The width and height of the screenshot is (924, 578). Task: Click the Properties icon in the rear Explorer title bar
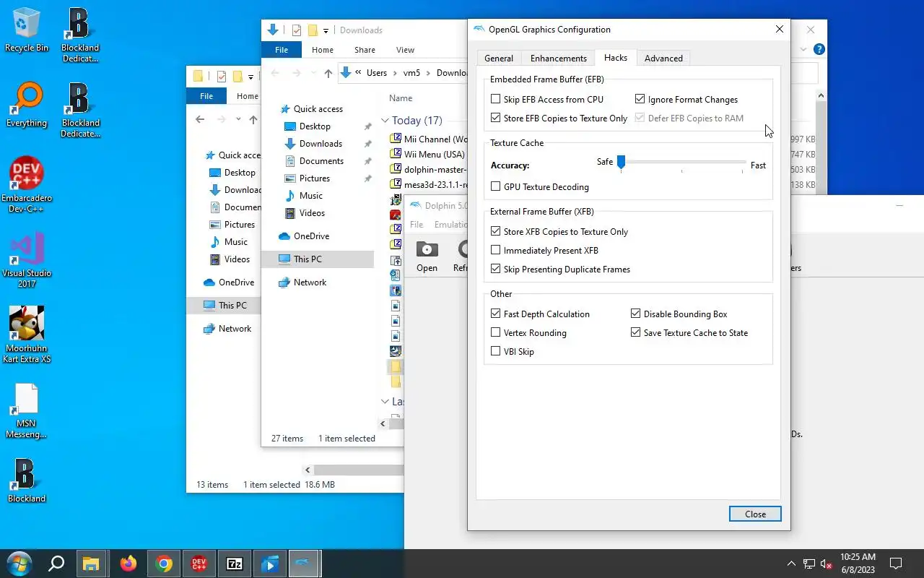click(x=222, y=77)
